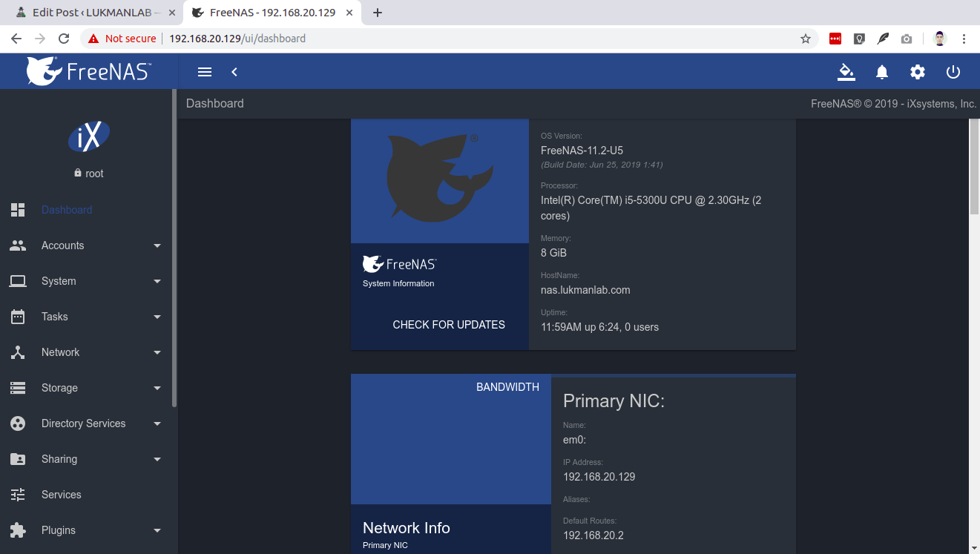Click the FreeNAS copyright iXsystems text
Screen dimensions: 980x554
click(894, 104)
